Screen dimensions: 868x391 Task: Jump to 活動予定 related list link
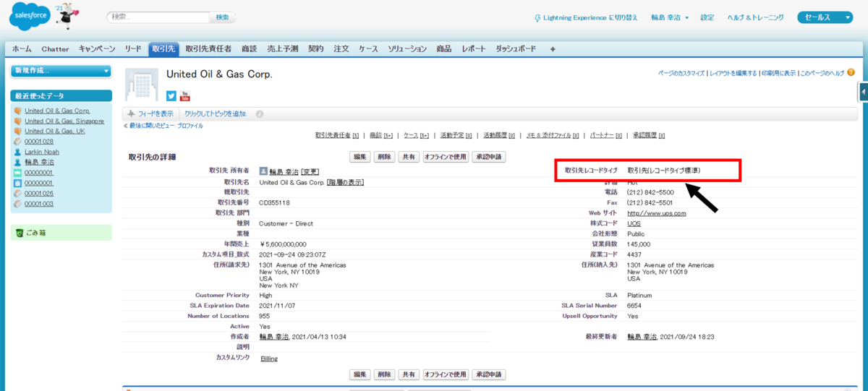click(x=456, y=135)
